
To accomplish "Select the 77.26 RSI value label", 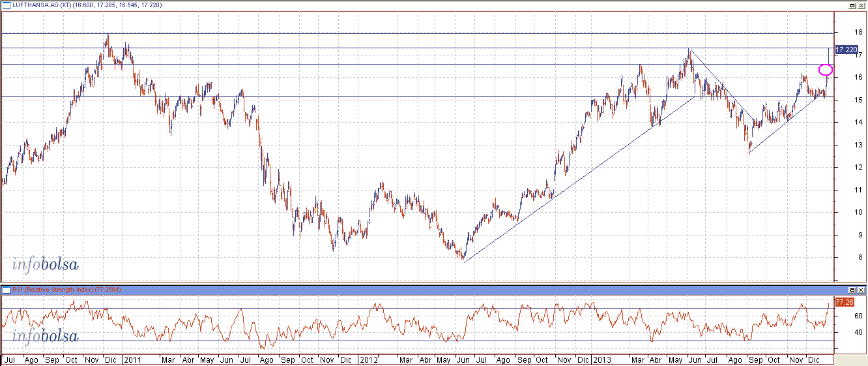I will (844, 302).
